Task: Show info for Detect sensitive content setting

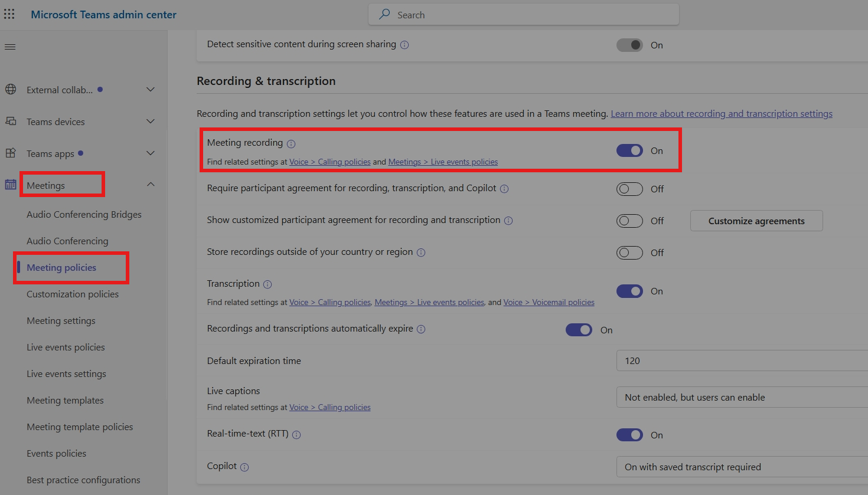Action: pyautogui.click(x=404, y=45)
